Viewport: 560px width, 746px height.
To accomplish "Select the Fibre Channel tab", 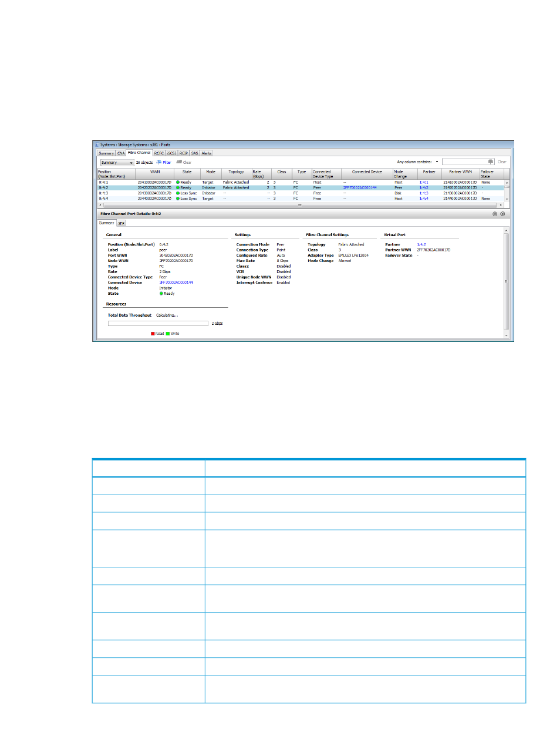I will pyautogui.click(x=140, y=153).
